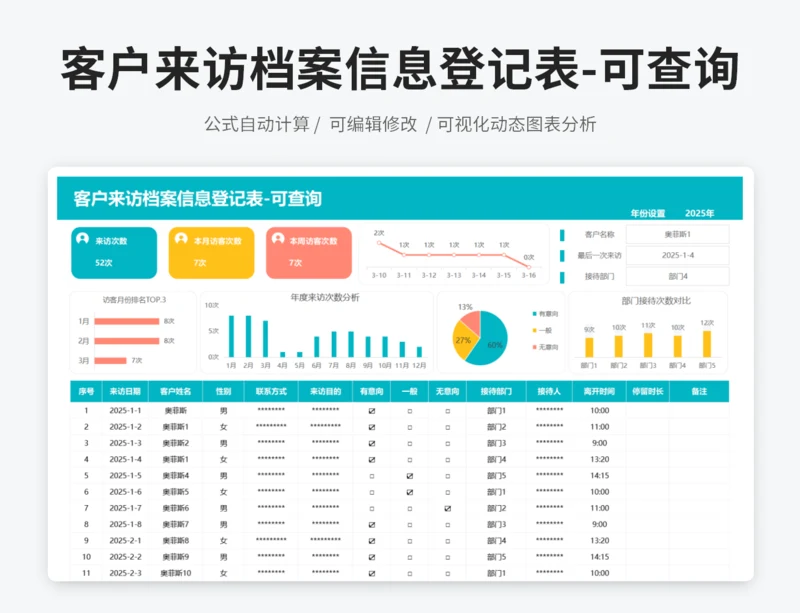Untick the 一般 checkbox in row 2025-1-6
The image size is (800, 613).
[410, 492]
